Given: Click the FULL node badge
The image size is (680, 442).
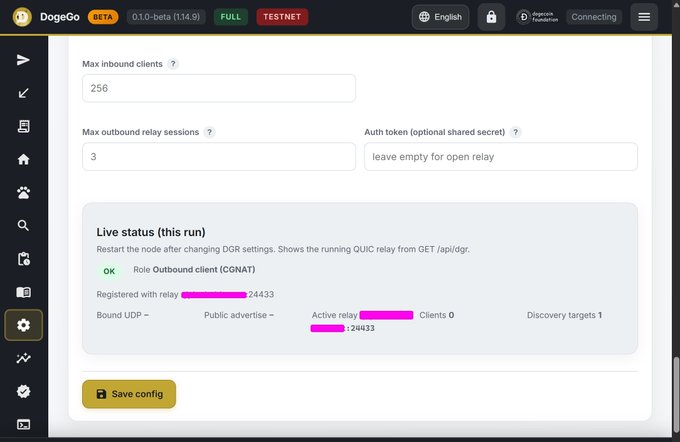Looking at the screenshot, I should click(231, 17).
